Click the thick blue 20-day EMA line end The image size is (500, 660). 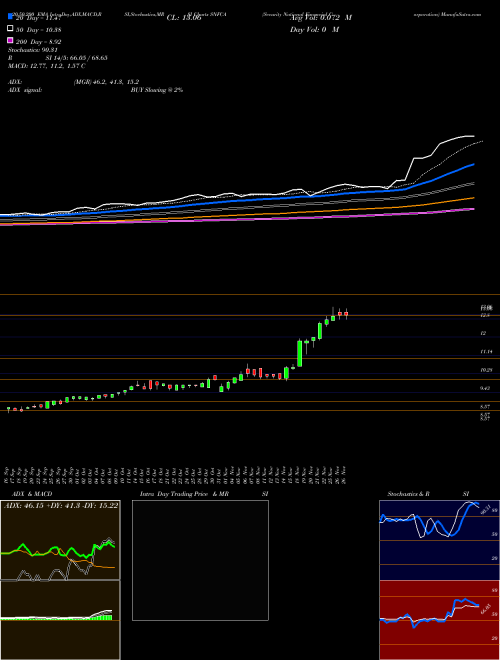pos(473,165)
